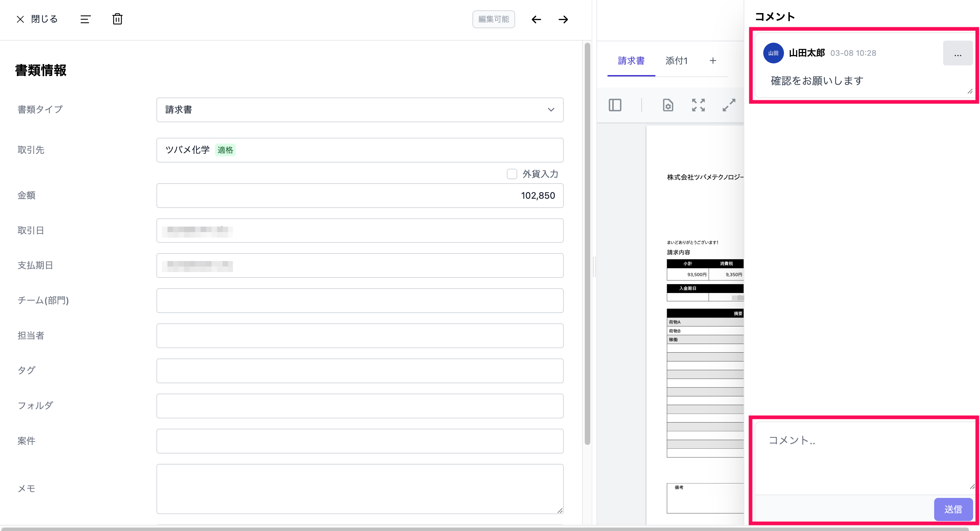Screen dimensions: 980x531
Task: Open the comment options ellipsis menu
Action: tap(957, 54)
